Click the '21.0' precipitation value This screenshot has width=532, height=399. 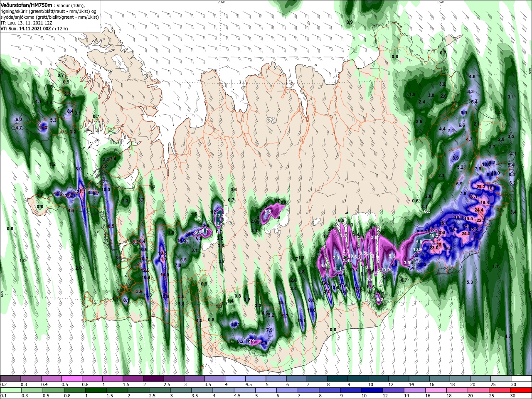click(x=163, y=259)
